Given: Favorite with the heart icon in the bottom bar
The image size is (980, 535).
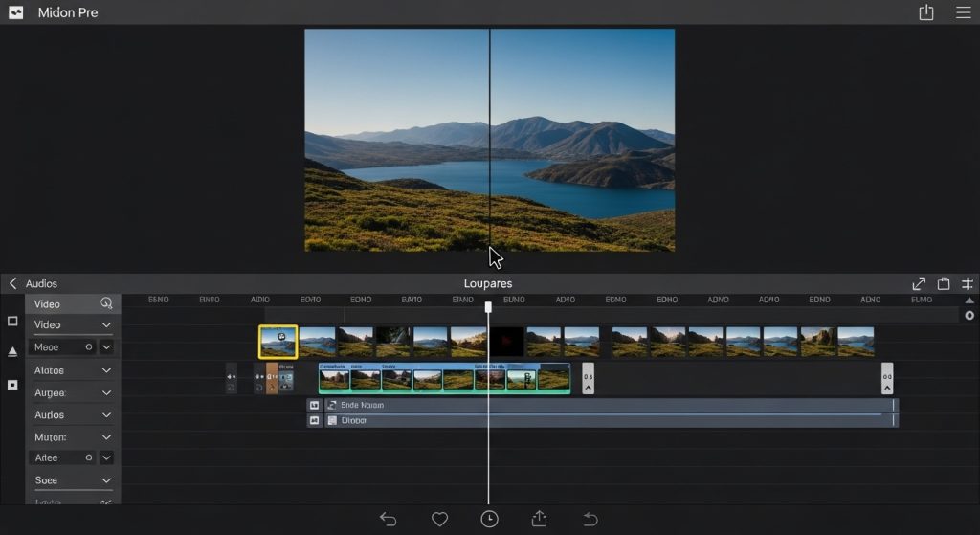Looking at the screenshot, I should point(439,519).
